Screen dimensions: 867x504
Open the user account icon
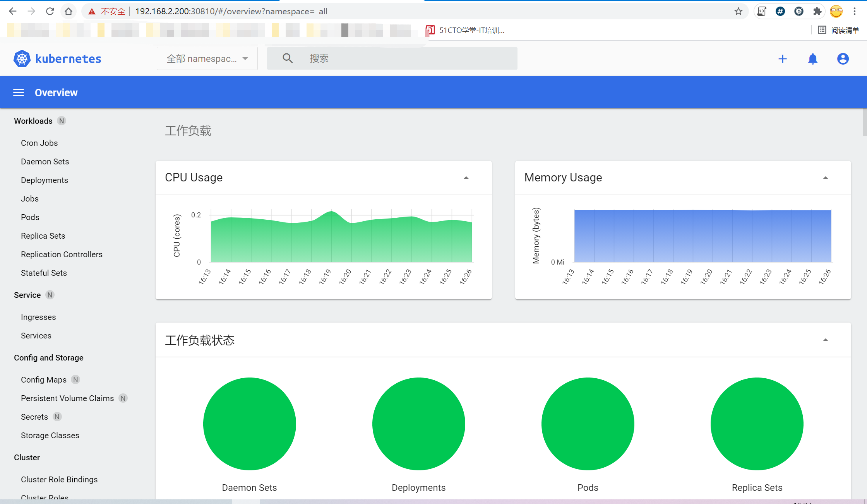(843, 59)
